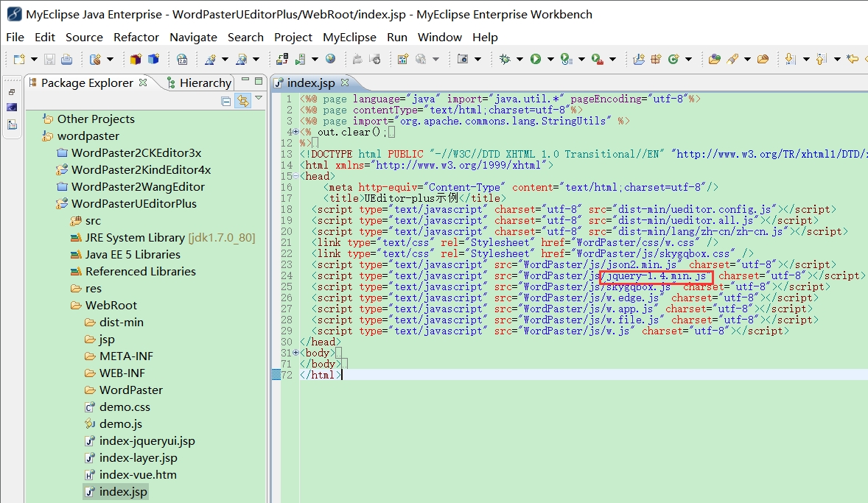Select Other Projects working set

[x=96, y=119]
